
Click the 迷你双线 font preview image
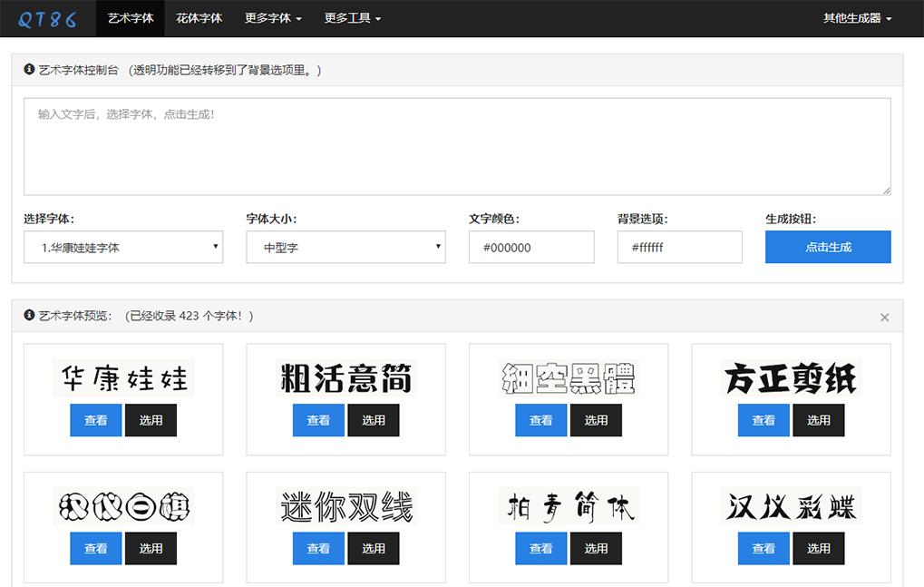(345, 505)
